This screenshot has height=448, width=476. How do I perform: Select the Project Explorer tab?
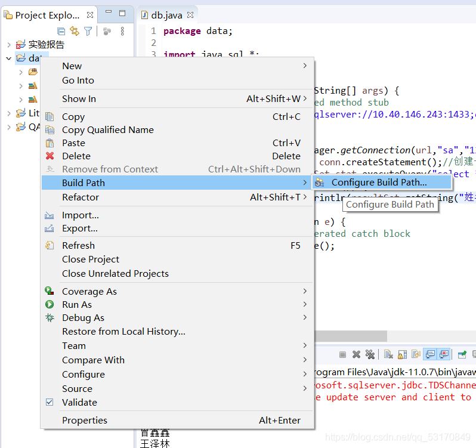point(47,15)
